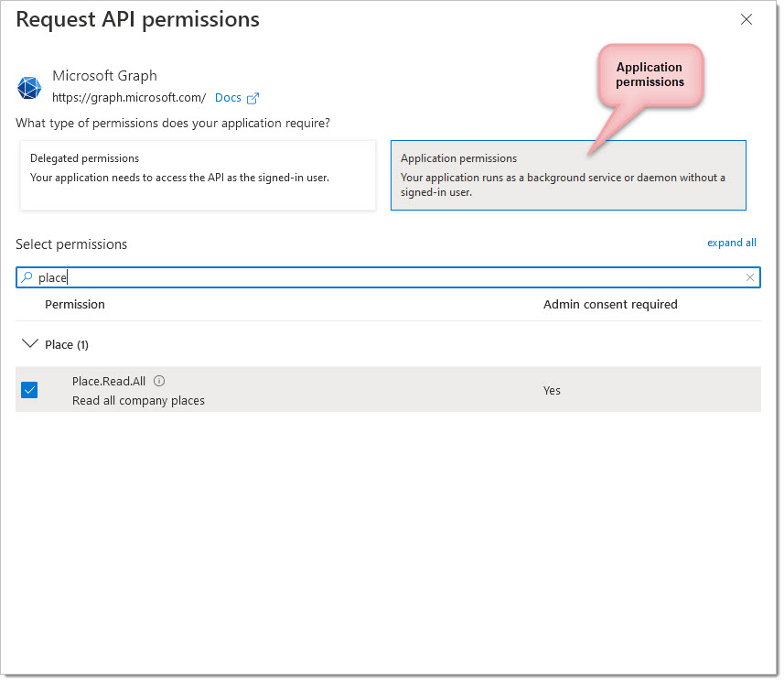Click the pink Application permissions callout bubble
Viewport: 784px width, 682px height.
[650, 75]
